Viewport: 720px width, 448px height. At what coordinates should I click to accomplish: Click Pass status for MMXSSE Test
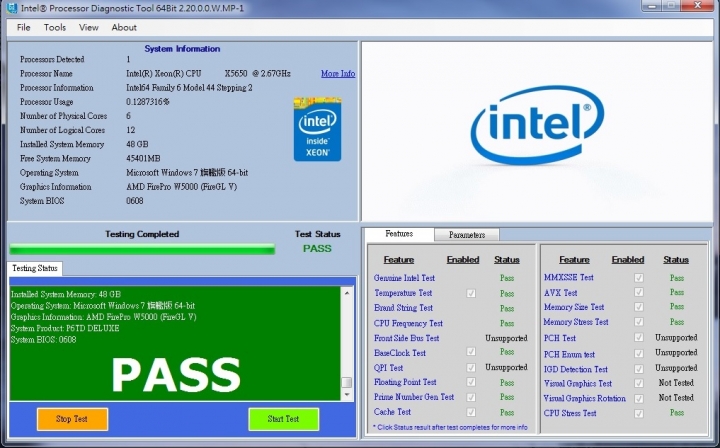677,278
